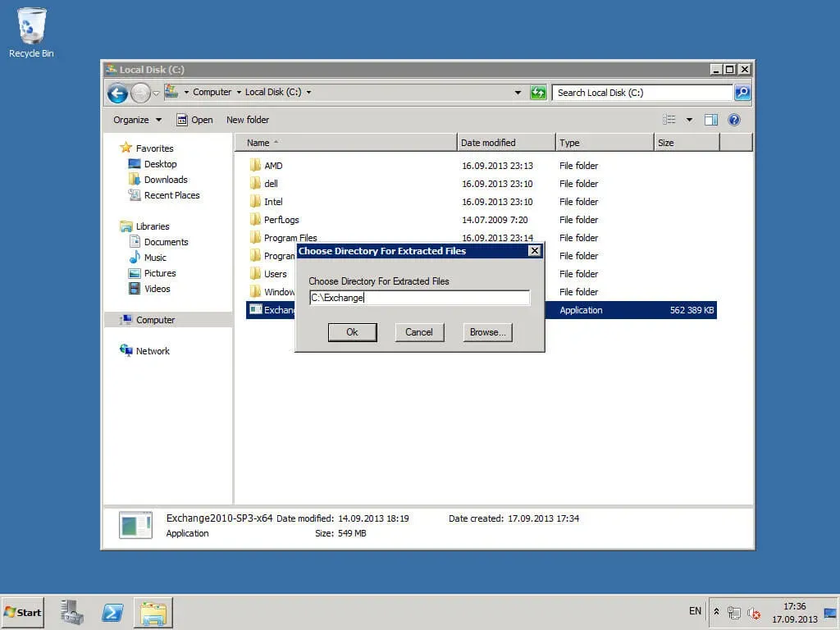Click the Show desktop icon in tray
Viewport: 840px width, 630px height.
[x=830, y=612]
